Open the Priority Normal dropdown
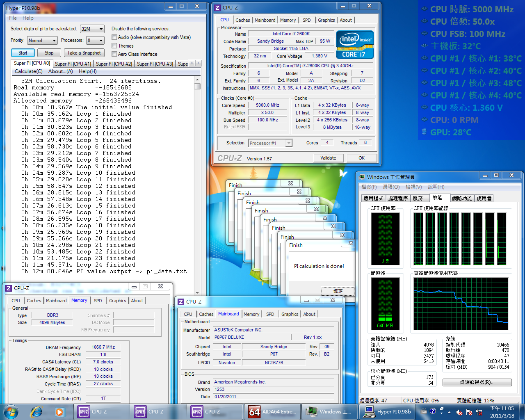525x420 pixels. [x=42, y=41]
